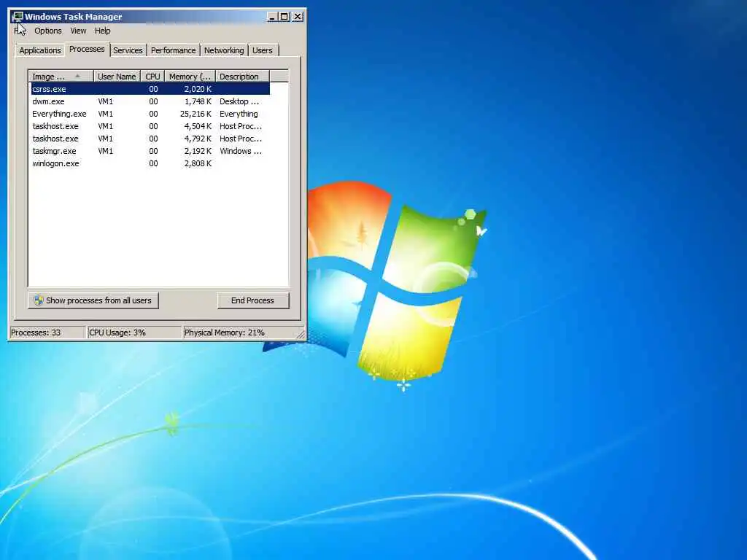Select the taskhost.exe row using 4,504 K
747x560 pixels.
(150, 126)
